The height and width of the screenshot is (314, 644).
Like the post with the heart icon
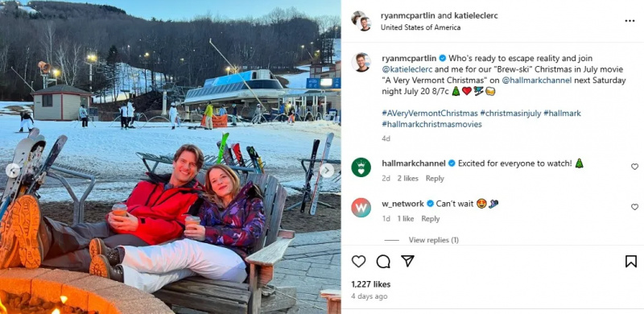tap(358, 262)
